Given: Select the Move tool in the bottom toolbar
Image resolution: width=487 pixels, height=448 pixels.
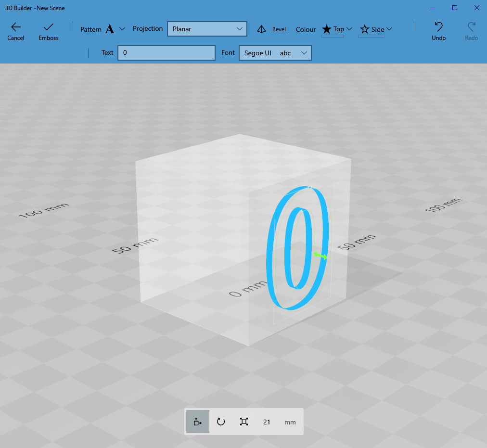Looking at the screenshot, I should [197, 421].
